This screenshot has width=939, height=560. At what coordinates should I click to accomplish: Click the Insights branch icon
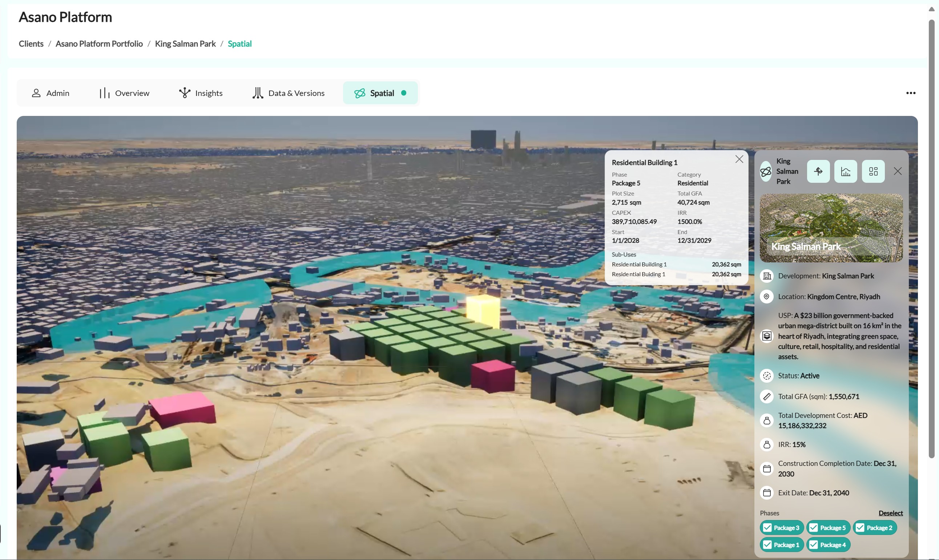(x=185, y=93)
